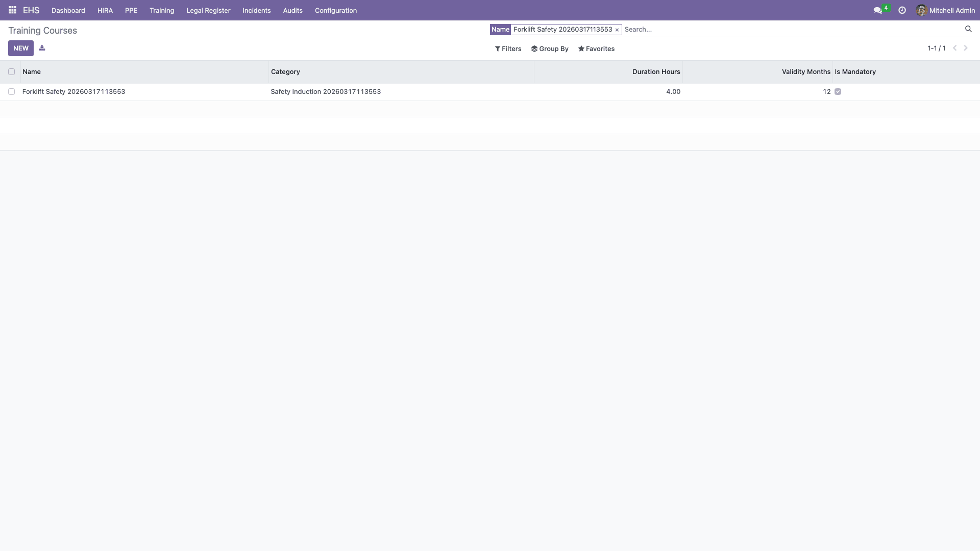This screenshot has width=980, height=551.
Task: Click the download/export records icon
Action: [42, 48]
